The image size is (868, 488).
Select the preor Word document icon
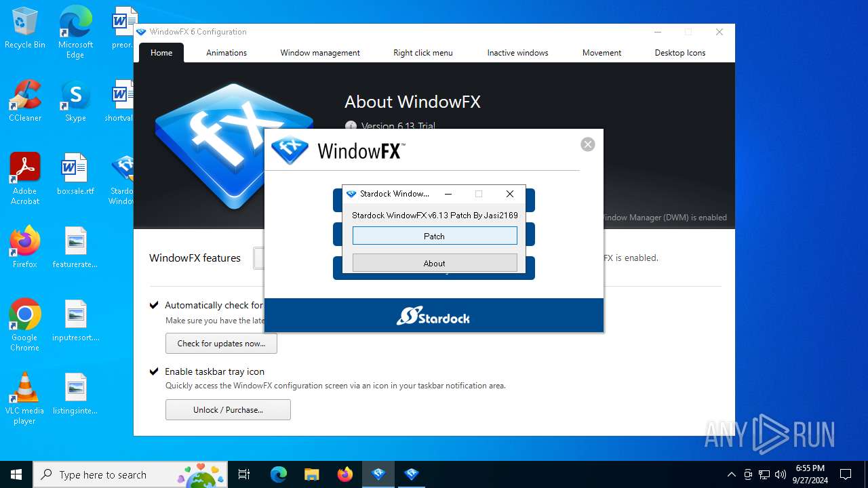122,28
